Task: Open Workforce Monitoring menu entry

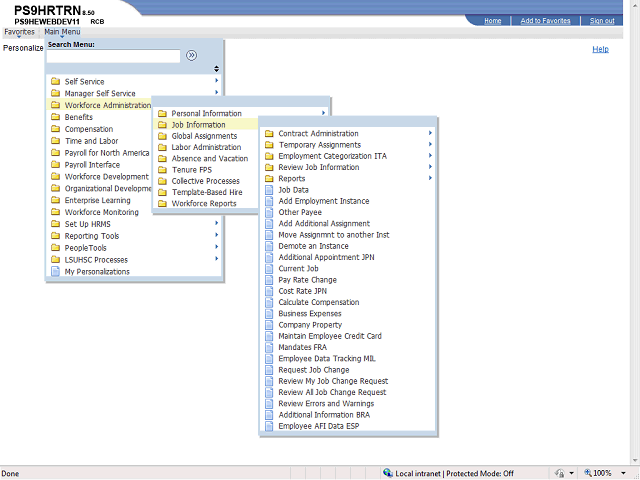Action: (102, 212)
